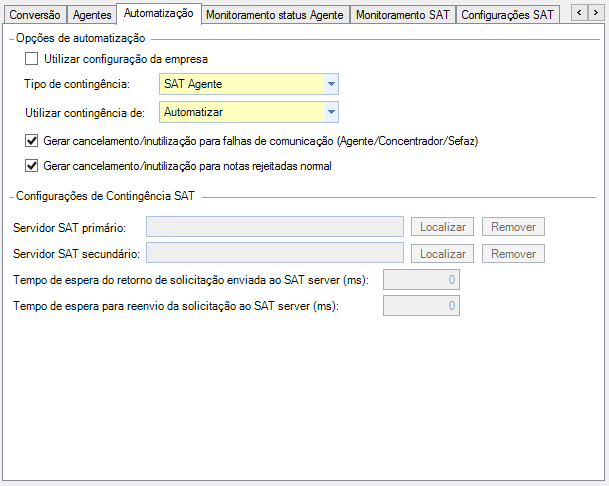Screen dimensions: 609x486
Task: Select the tempo de espera reenvio field
Action: point(421,305)
